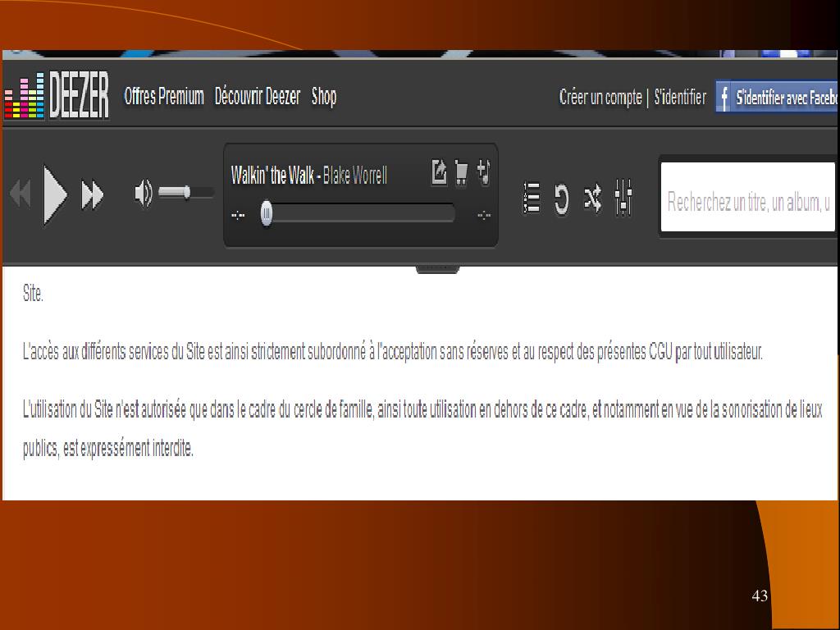Mute using the speaker volume icon
Image resolution: width=840 pixels, height=630 pixels.
(143, 194)
